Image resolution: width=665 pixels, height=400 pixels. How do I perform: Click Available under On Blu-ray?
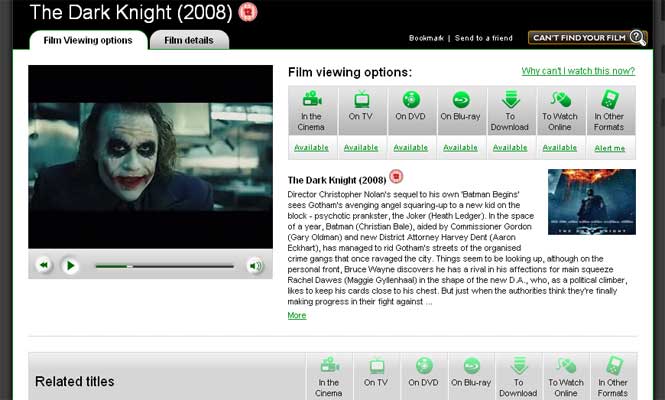460,148
